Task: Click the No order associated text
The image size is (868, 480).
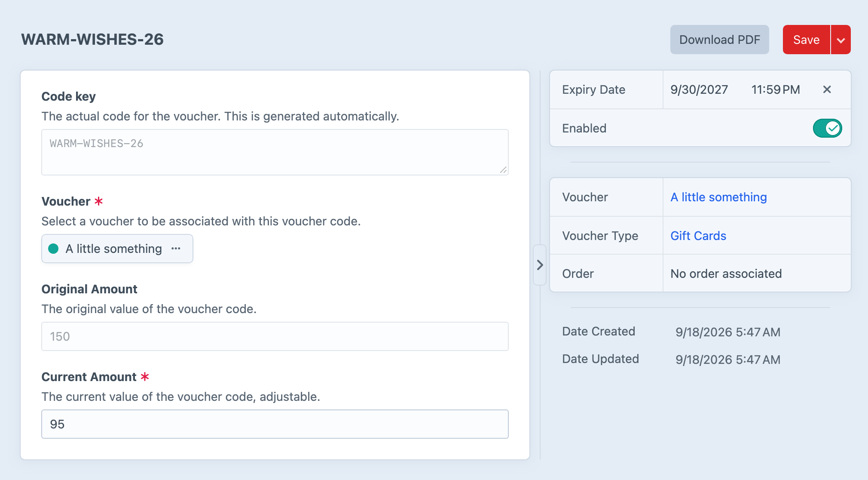Action: coord(726,274)
